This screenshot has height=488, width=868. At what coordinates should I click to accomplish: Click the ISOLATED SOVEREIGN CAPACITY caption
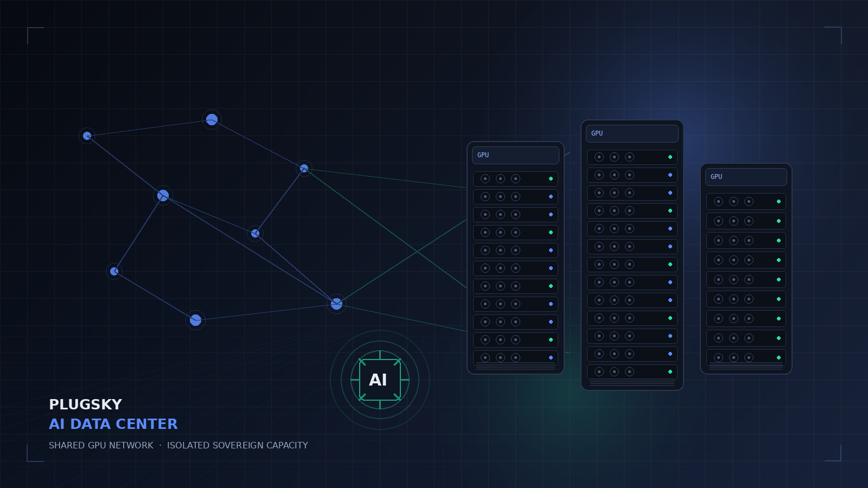point(238,445)
